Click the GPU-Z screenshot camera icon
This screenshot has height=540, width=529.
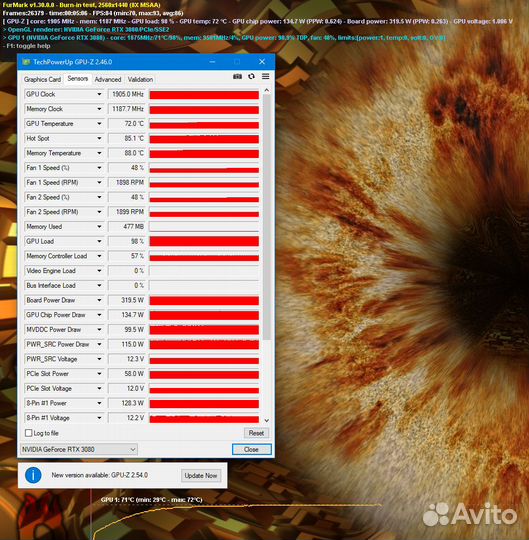pyautogui.click(x=237, y=76)
